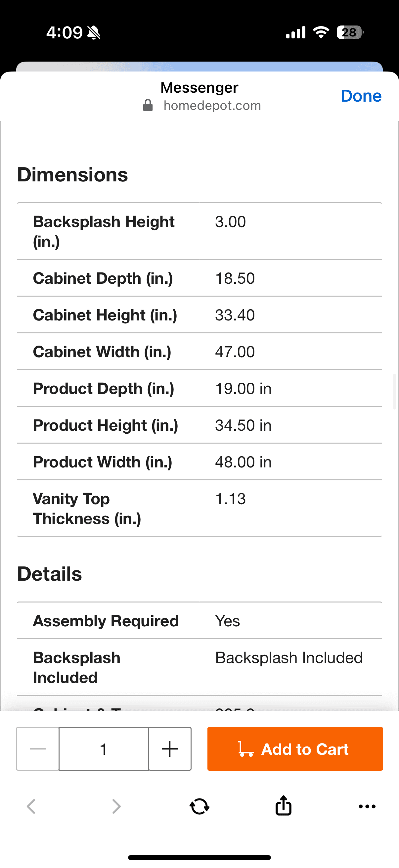Select the Details section heading
The height and width of the screenshot is (868, 399).
click(x=50, y=574)
